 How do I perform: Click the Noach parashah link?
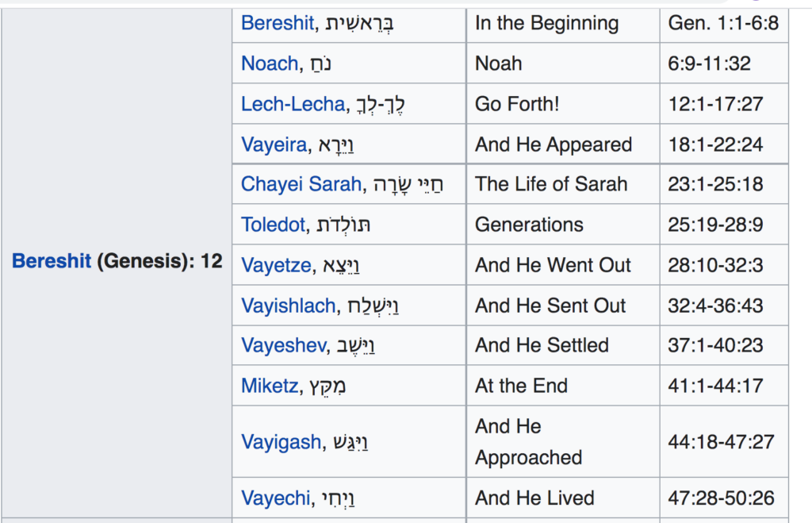270,63
